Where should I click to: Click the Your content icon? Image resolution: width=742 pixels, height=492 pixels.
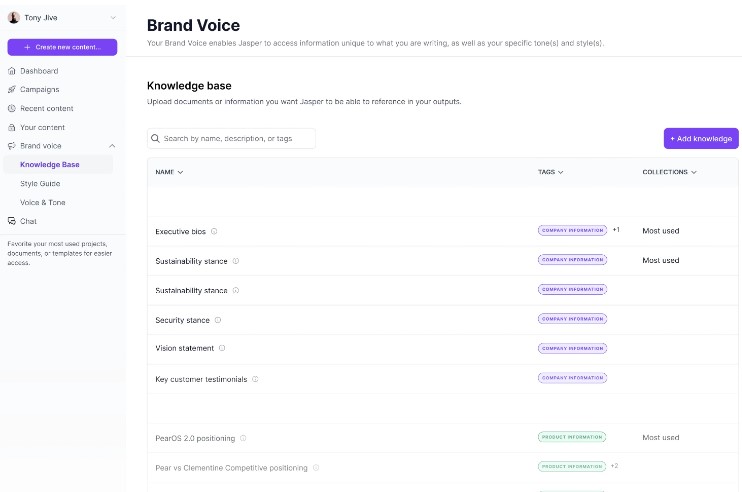coord(12,127)
